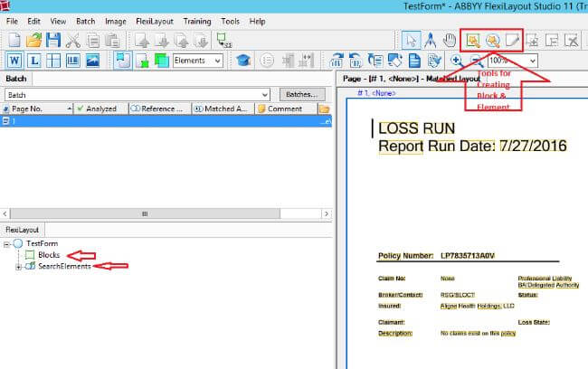Click the Analyzed column header

101,109
